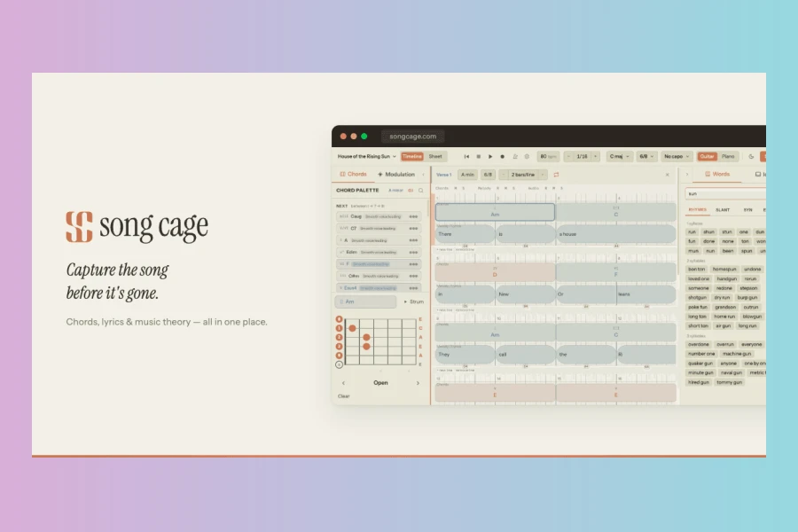Open the C maj key dropdown
798x532 pixels.
[x=619, y=156]
